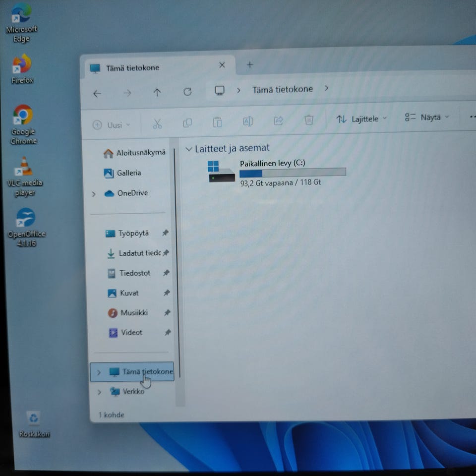The height and width of the screenshot is (476, 476).
Task: Open Roskakori recycle bin icon
Action: pyautogui.click(x=34, y=424)
